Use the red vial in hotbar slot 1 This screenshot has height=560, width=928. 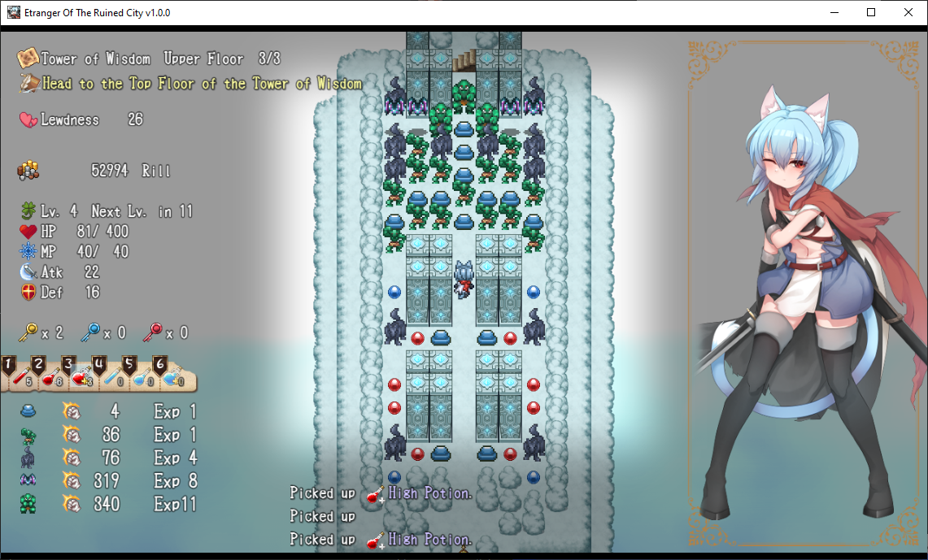coord(21,377)
